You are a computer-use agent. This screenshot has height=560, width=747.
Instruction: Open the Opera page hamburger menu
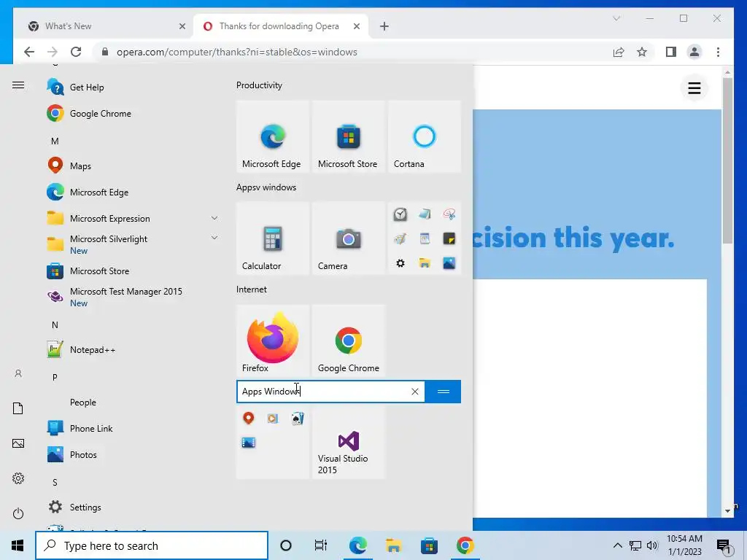click(694, 88)
